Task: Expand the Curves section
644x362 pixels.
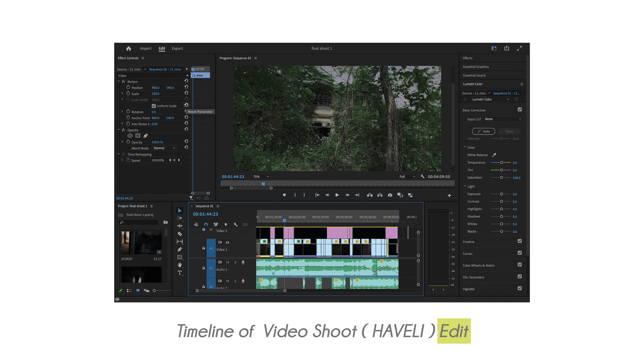Action: 468,254
